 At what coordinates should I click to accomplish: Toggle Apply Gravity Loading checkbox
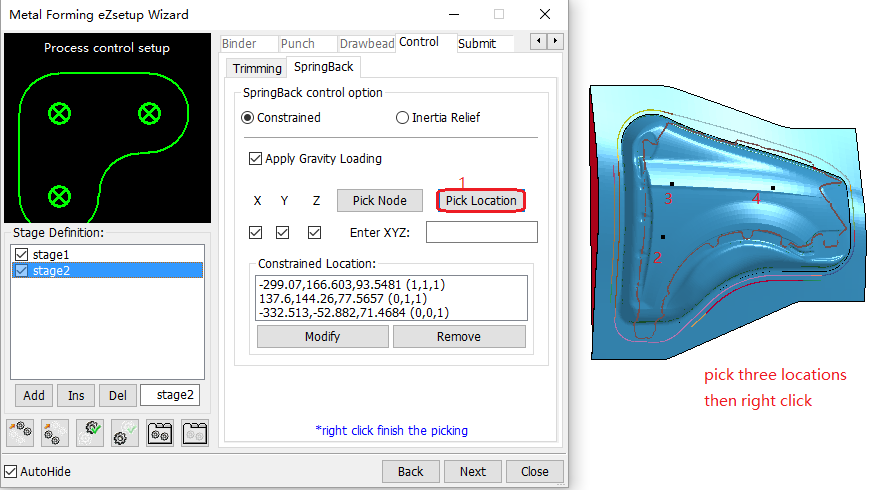pos(256,159)
